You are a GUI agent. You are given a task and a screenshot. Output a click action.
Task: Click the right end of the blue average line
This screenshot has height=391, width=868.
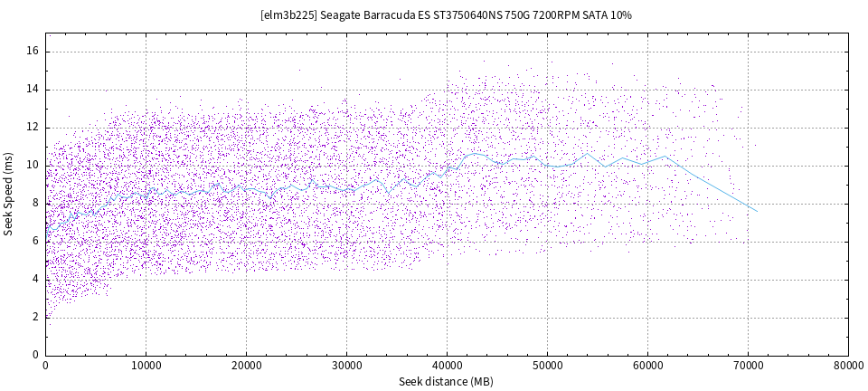[756, 210]
